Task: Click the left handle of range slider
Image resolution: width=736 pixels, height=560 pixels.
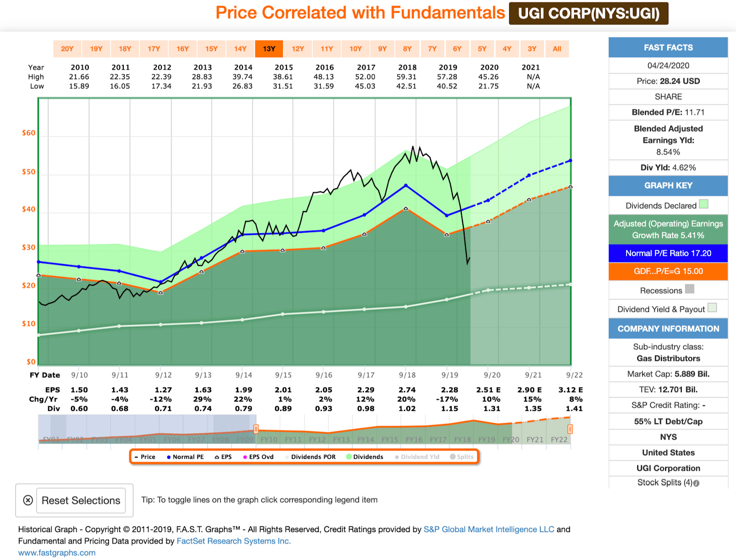Action: point(256,429)
